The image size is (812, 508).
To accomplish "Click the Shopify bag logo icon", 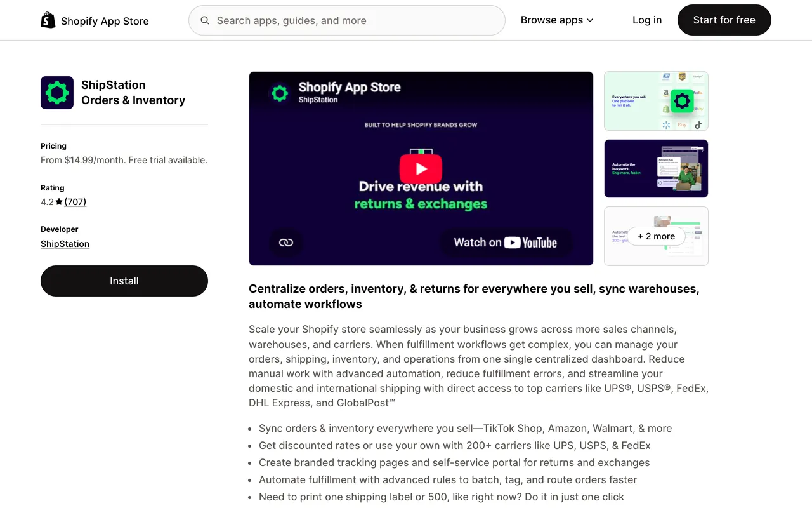I will (48, 20).
